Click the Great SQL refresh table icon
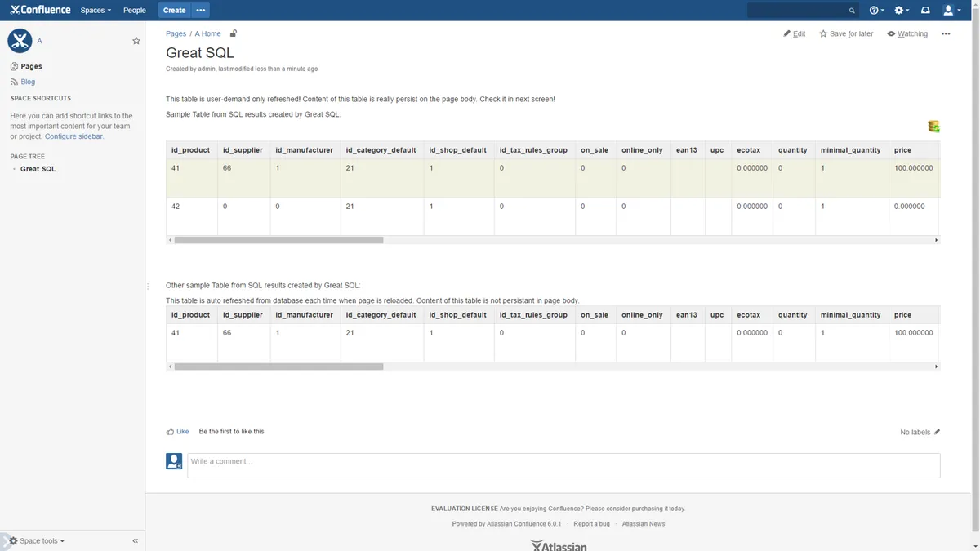The height and width of the screenshot is (551, 980). [x=933, y=126]
